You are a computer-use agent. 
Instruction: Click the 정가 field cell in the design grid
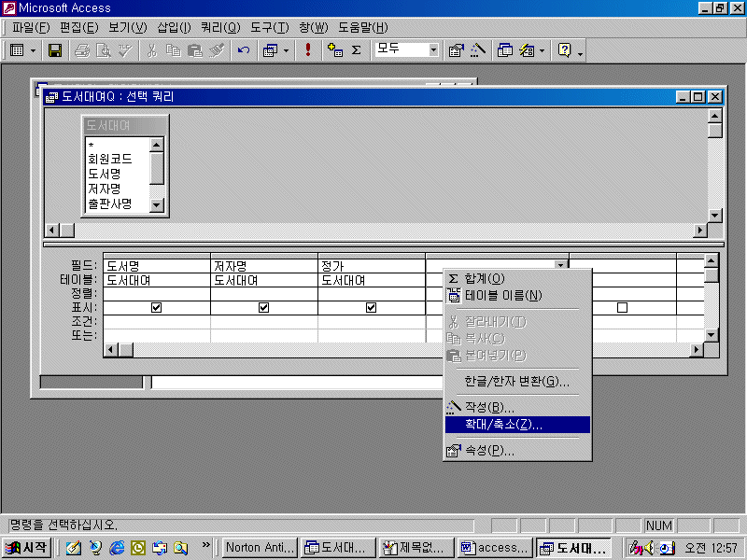coord(372,266)
